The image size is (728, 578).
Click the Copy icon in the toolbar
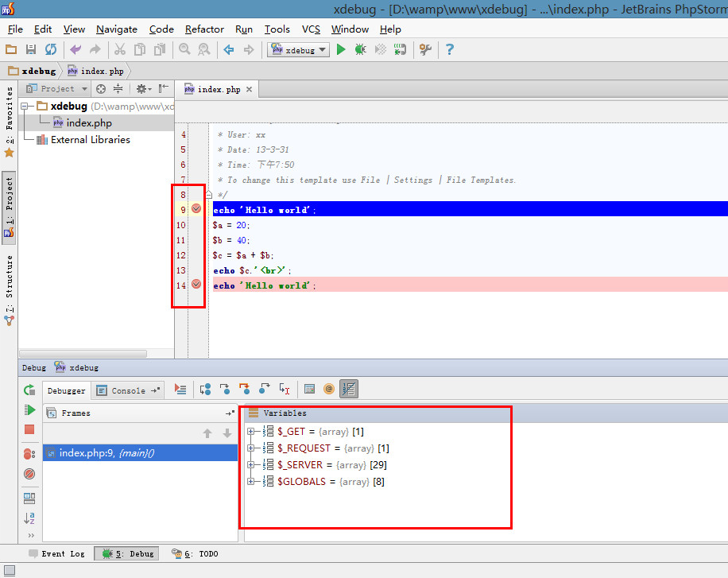point(140,49)
